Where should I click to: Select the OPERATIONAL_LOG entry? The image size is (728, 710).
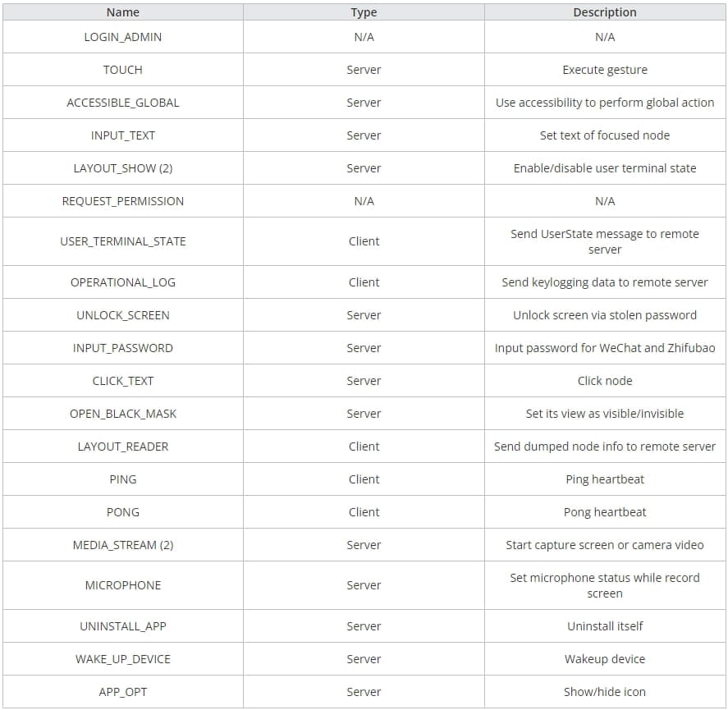123,282
